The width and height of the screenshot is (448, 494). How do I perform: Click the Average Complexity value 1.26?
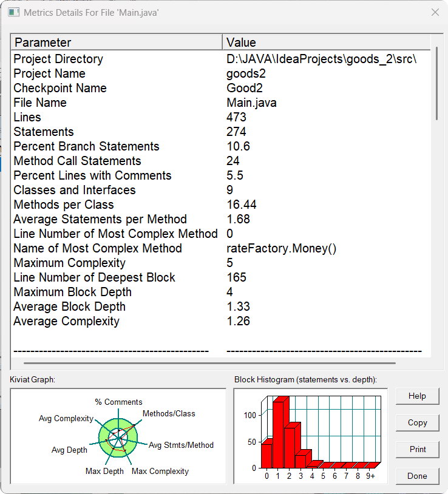click(238, 321)
